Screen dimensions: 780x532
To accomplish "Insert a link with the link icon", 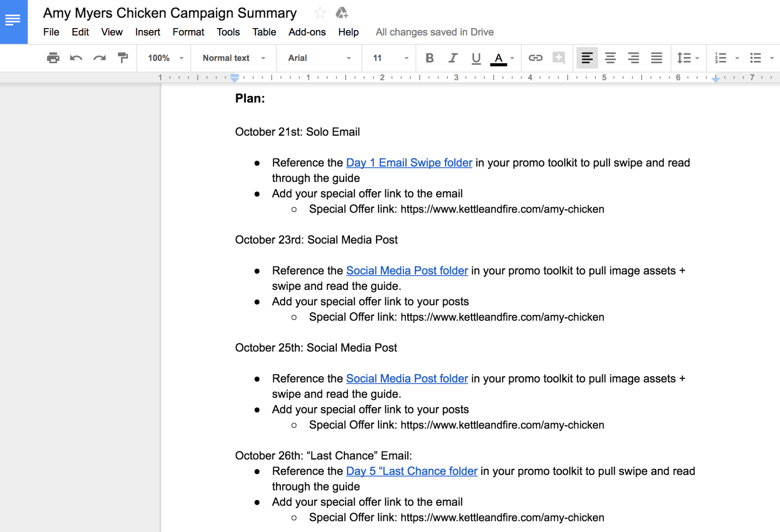I will point(535,58).
